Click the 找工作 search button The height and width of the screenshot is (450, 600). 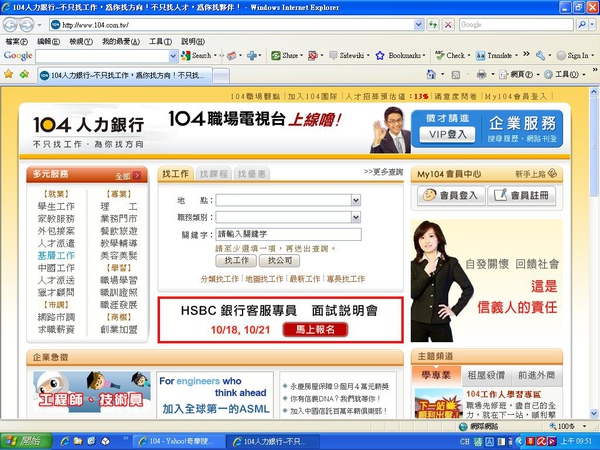236,261
